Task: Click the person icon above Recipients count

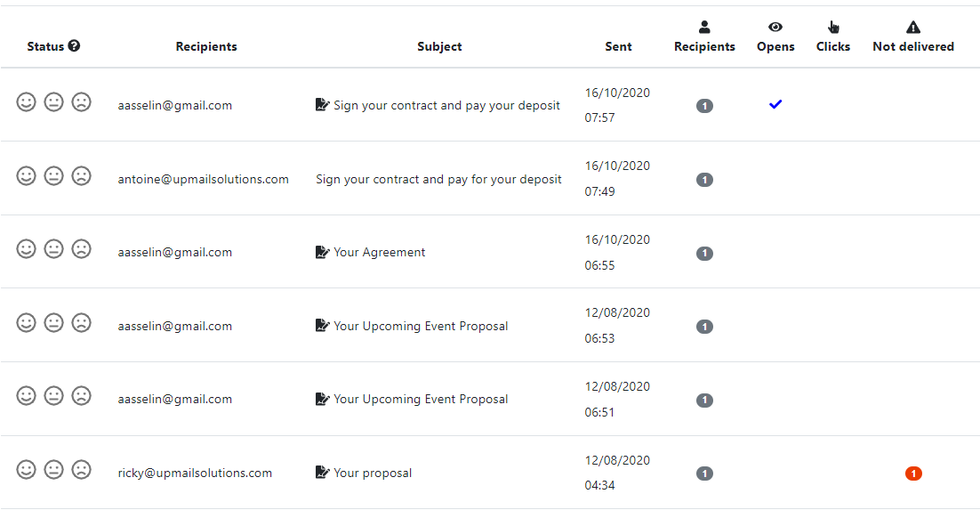Action: point(704,27)
